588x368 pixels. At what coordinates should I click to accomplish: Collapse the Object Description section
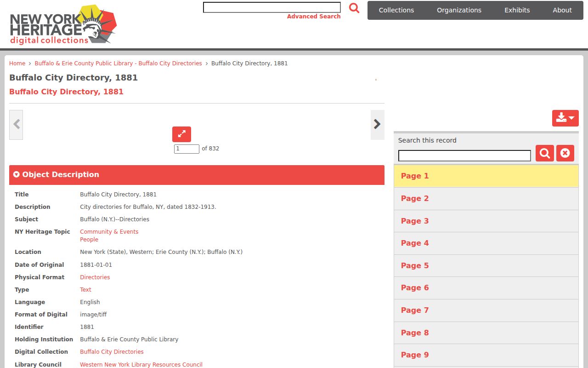click(x=197, y=175)
